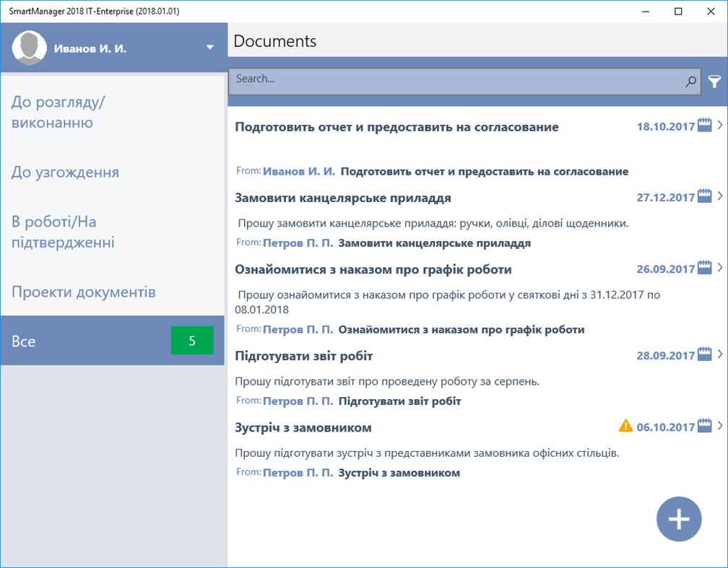This screenshot has width=728, height=568.
Task: Click the green counter badge showing 5
Action: pyautogui.click(x=192, y=341)
